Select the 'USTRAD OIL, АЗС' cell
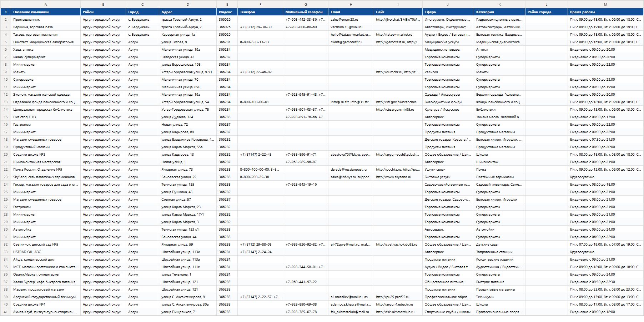 [x=46, y=252]
